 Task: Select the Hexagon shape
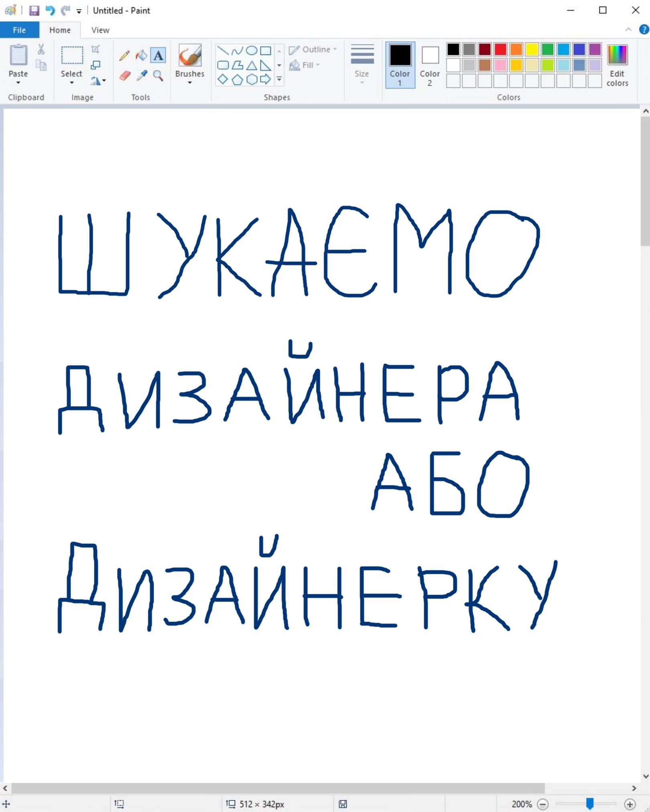click(252, 79)
